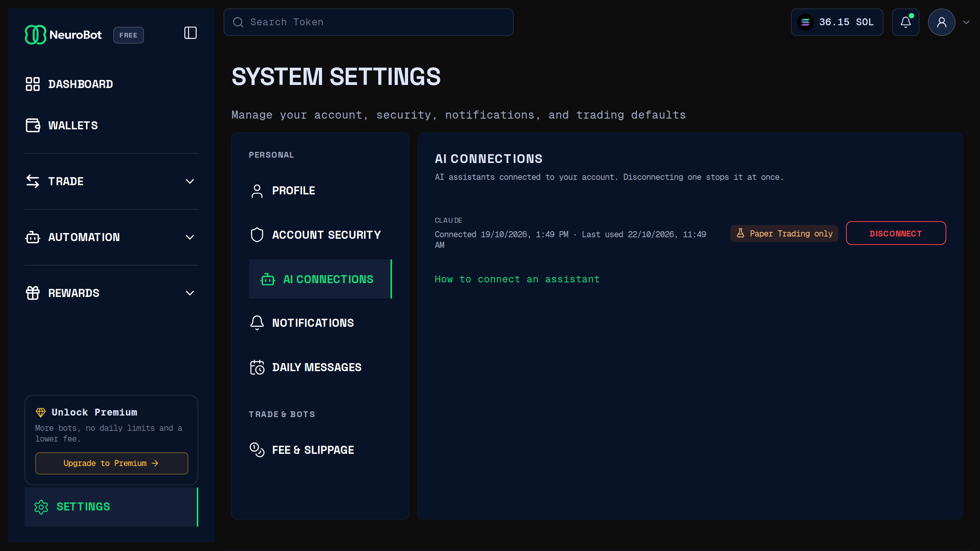The image size is (980, 551).
Task: Open the account dropdown arrow beside the avatar
Action: (x=966, y=22)
